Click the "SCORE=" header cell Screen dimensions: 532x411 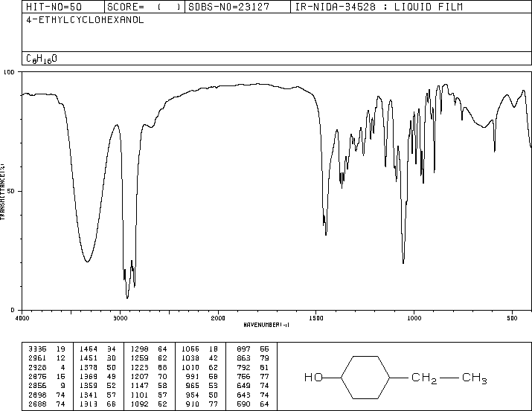point(144,7)
